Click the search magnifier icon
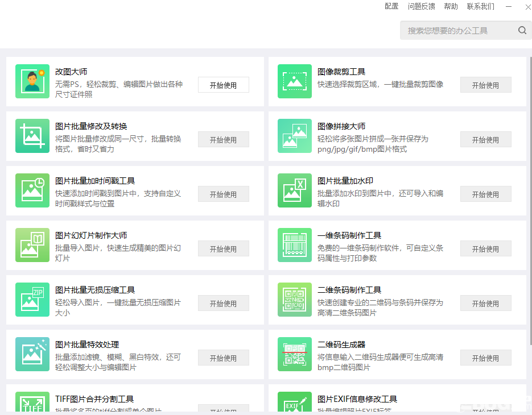The image size is (532, 415). (x=522, y=30)
